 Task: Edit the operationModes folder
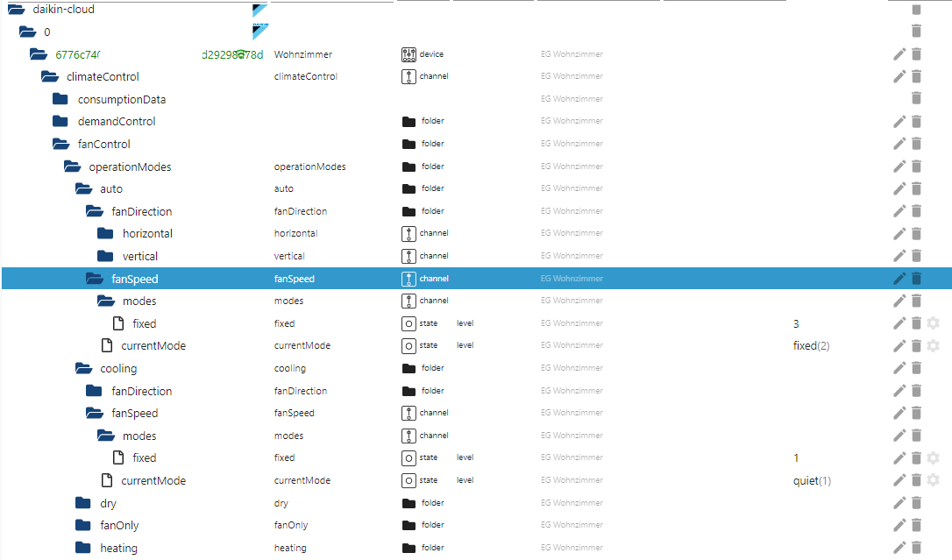point(899,167)
